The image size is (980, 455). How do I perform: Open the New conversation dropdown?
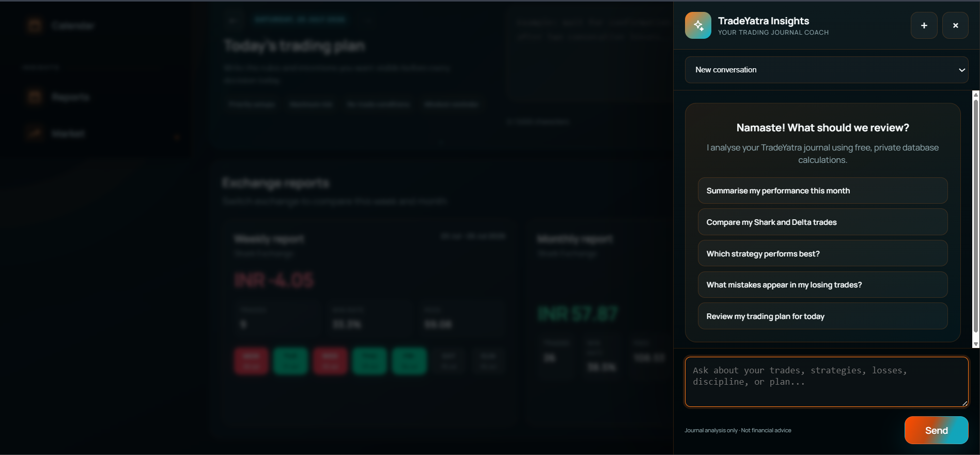[x=827, y=70]
